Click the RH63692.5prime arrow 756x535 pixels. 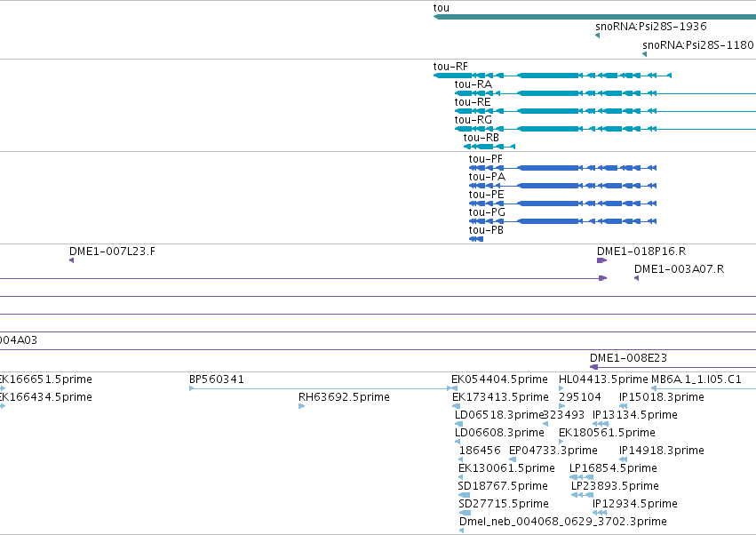tap(302, 406)
